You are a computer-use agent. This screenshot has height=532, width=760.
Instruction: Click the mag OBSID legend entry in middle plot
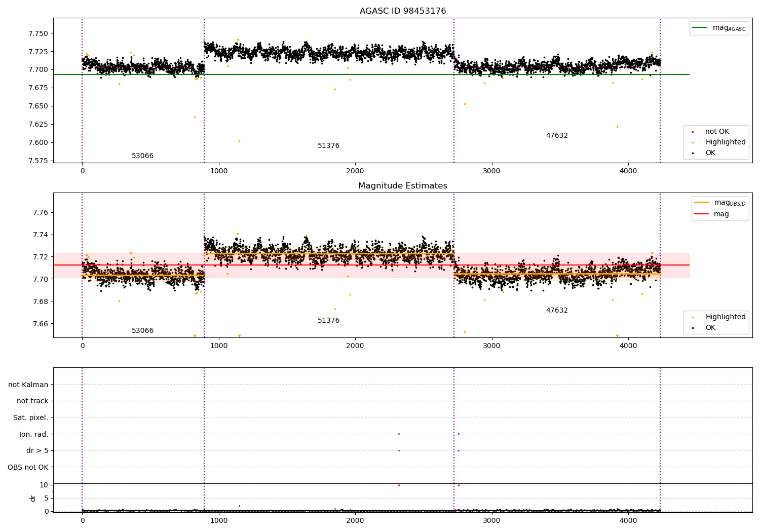[x=720, y=203]
